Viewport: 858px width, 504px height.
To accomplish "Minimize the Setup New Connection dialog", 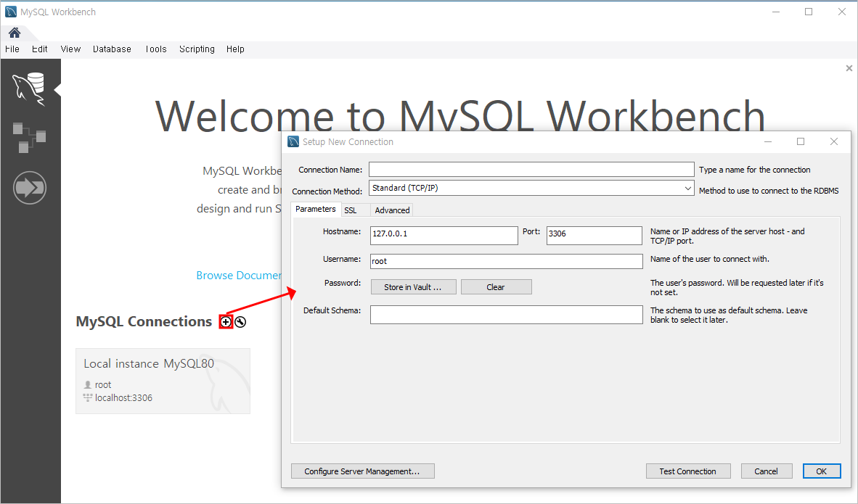I will 768,141.
